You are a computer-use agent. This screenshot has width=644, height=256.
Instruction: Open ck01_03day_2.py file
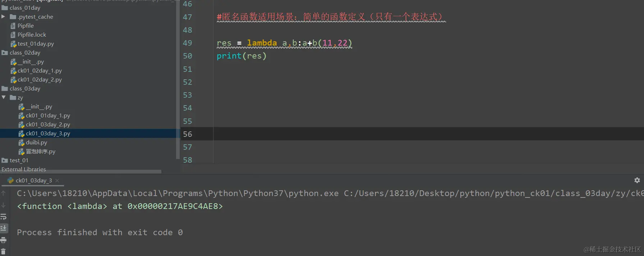[44, 124]
